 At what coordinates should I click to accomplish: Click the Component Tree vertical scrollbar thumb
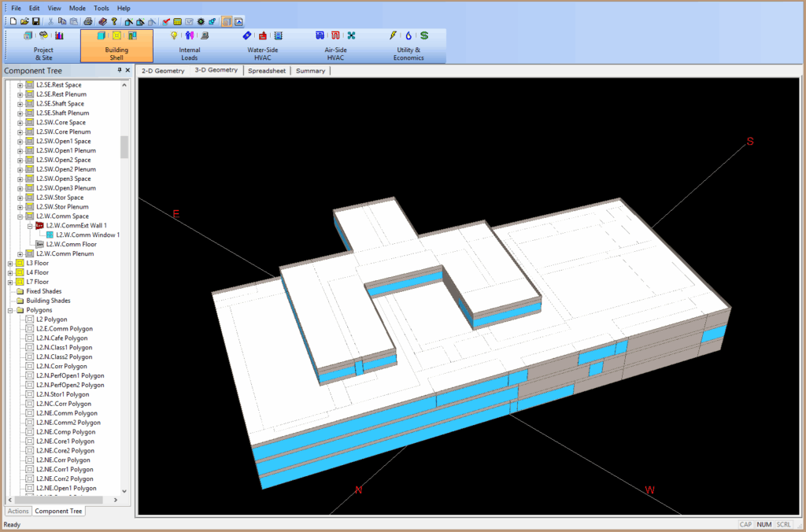pyautogui.click(x=124, y=146)
